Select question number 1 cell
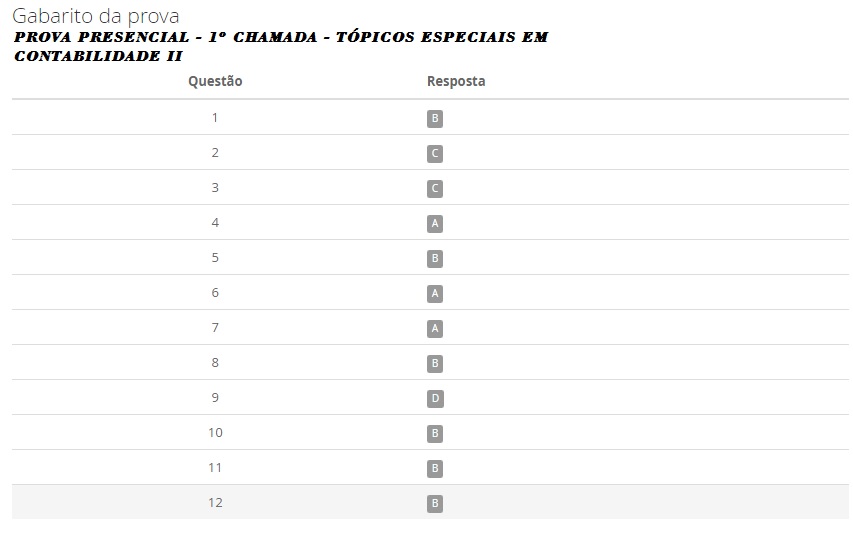853x537 pixels. pos(215,118)
